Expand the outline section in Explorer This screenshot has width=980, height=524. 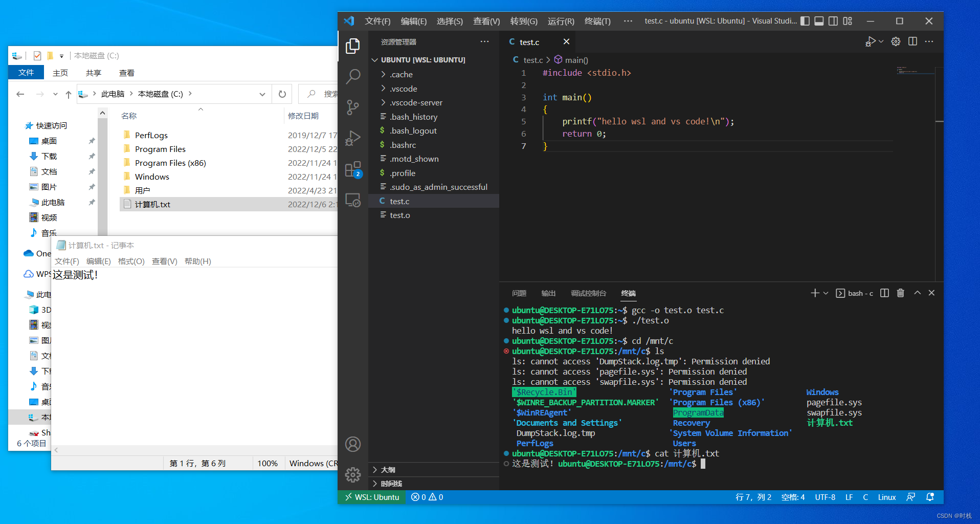pyautogui.click(x=434, y=470)
